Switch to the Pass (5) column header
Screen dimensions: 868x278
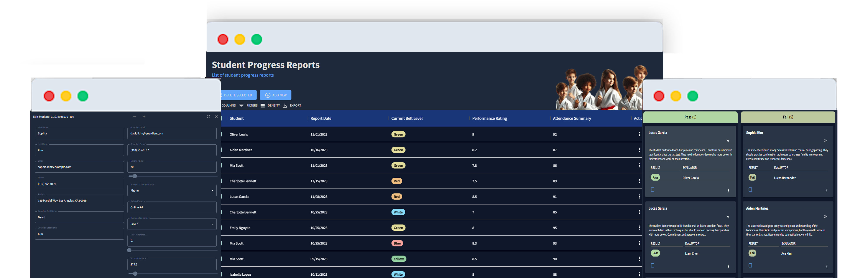pyautogui.click(x=690, y=117)
